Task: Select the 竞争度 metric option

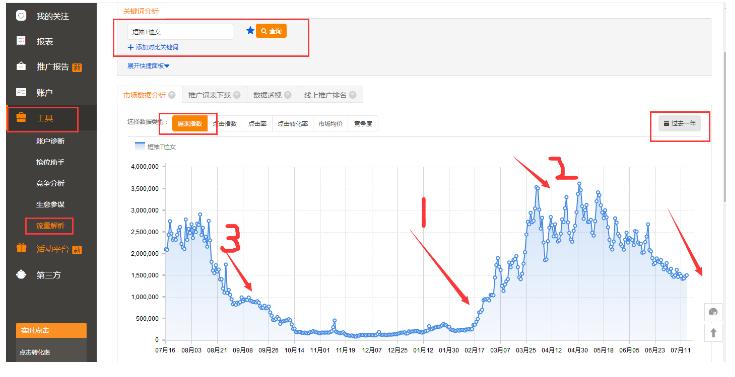Action: point(363,124)
